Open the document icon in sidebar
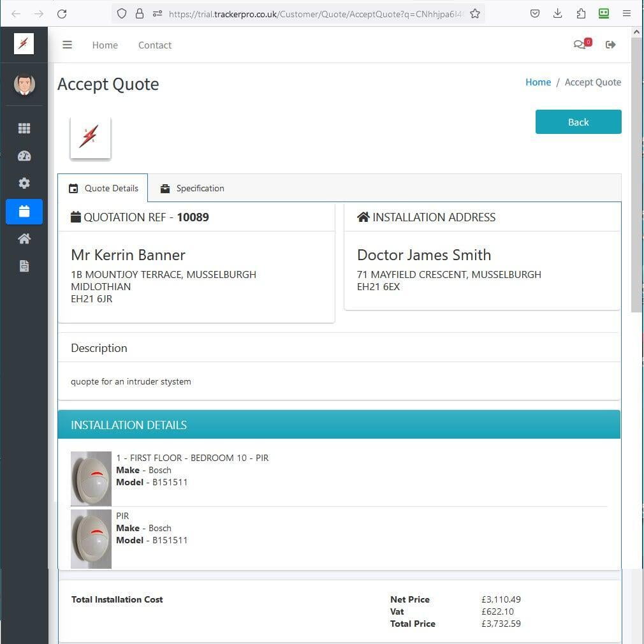Image resolution: width=644 pixels, height=644 pixels. [24, 266]
